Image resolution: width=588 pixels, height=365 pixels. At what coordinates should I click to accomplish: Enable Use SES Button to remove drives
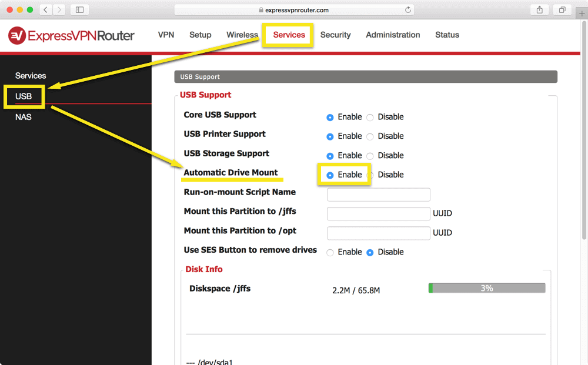(330, 253)
